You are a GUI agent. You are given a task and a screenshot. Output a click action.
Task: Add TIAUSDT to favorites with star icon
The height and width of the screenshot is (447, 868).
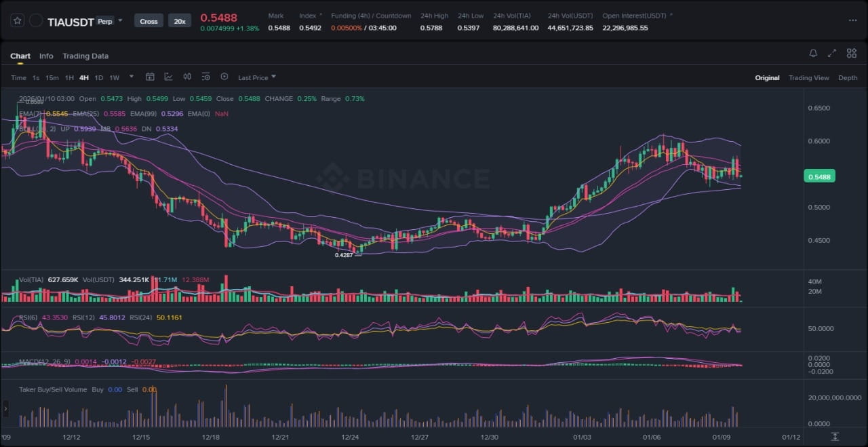point(18,21)
